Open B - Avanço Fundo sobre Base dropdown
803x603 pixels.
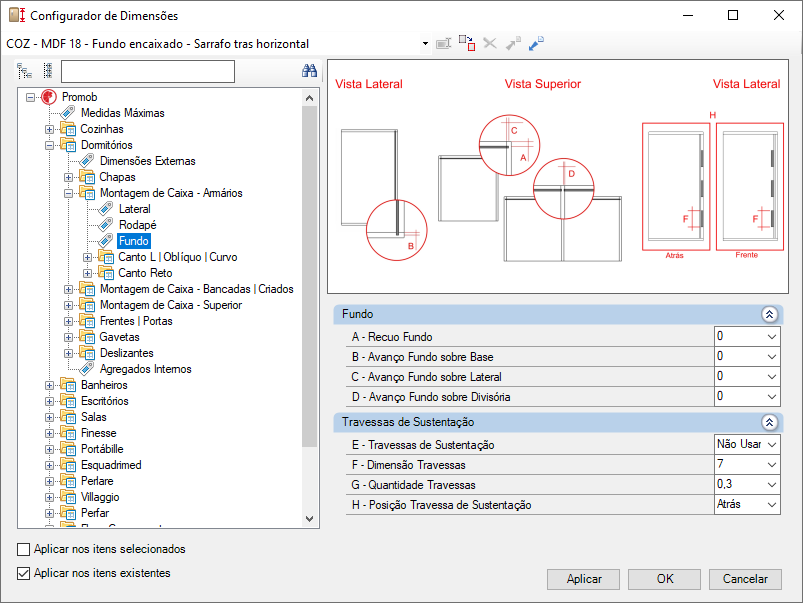tap(772, 357)
